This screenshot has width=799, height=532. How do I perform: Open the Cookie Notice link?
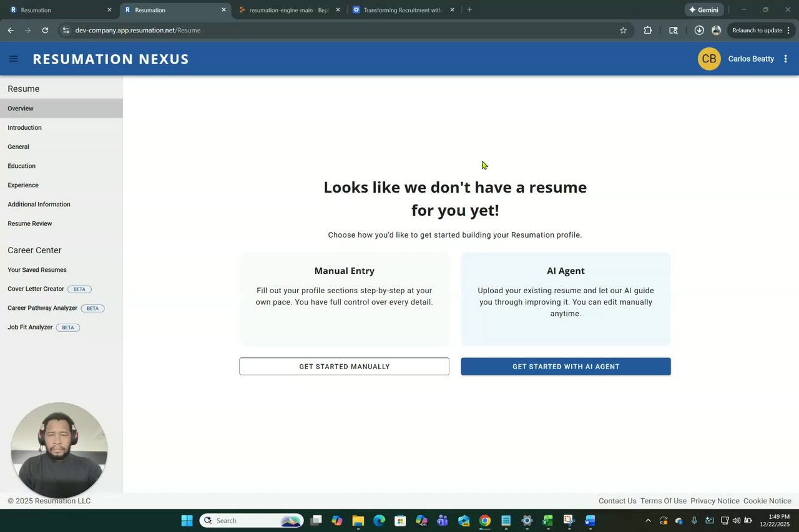pyautogui.click(x=767, y=501)
